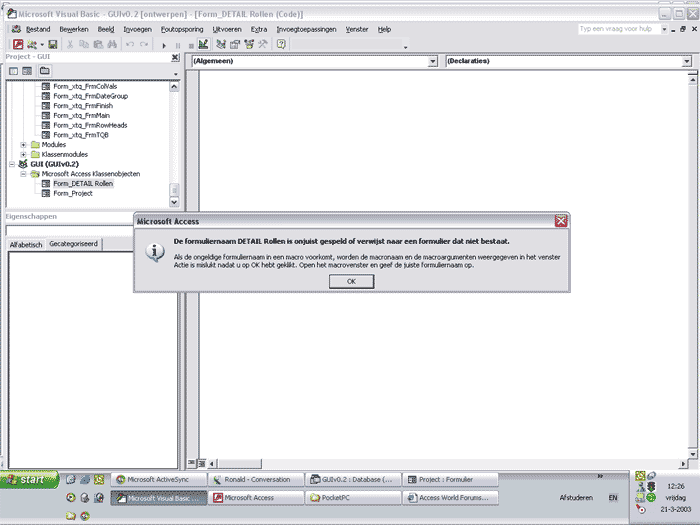Screen dimensions: 700x525
Task: Switch to Microsoft ActiveSync taskbar button
Action: pyautogui.click(x=158, y=479)
